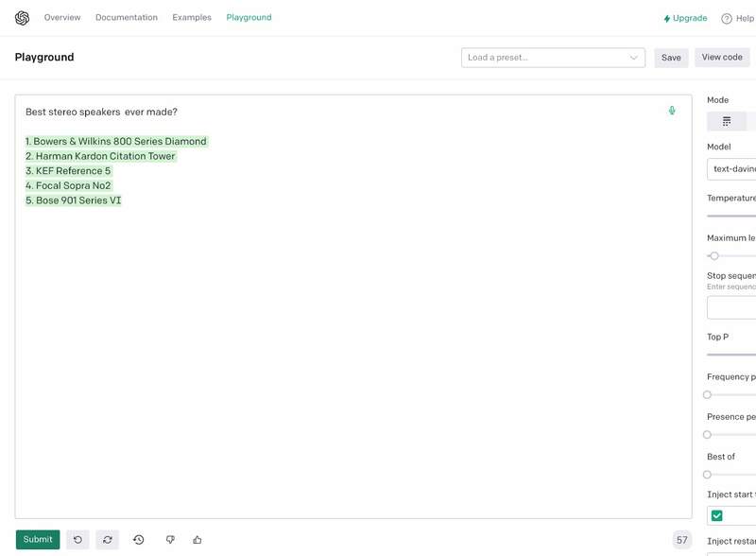This screenshot has width=756, height=556.
Task: Click the Frequency penalty slider handle
Action: pyautogui.click(x=707, y=395)
